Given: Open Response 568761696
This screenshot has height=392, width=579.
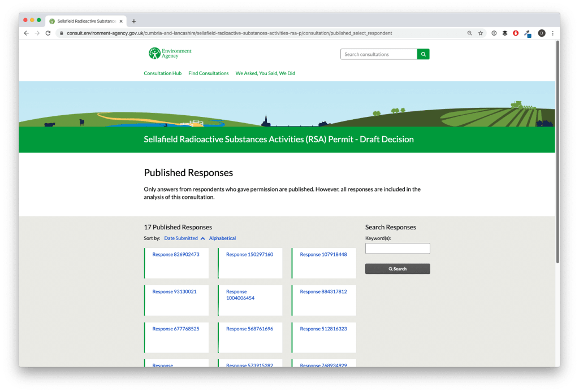Looking at the screenshot, I should point(249,329).
